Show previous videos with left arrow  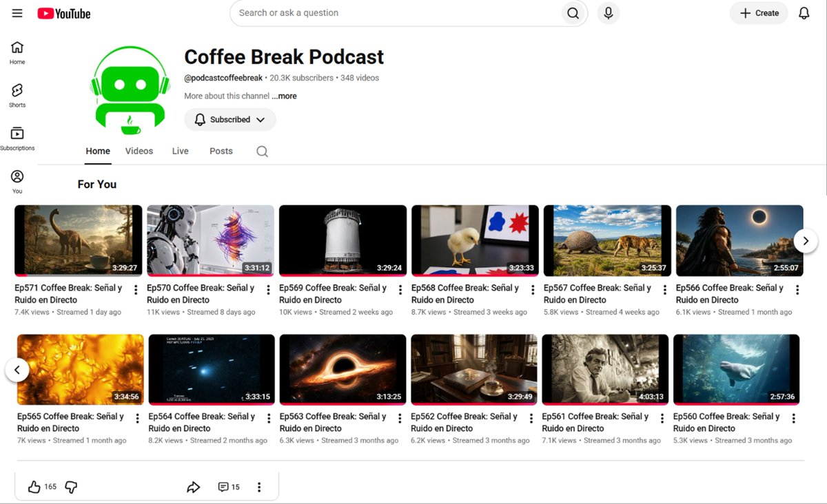point(17,370)
